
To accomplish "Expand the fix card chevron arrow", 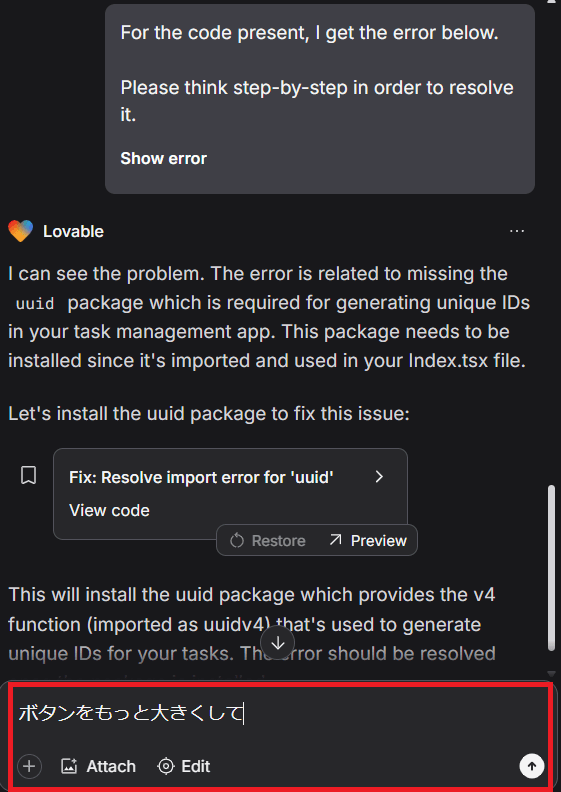I will [380, 477].
